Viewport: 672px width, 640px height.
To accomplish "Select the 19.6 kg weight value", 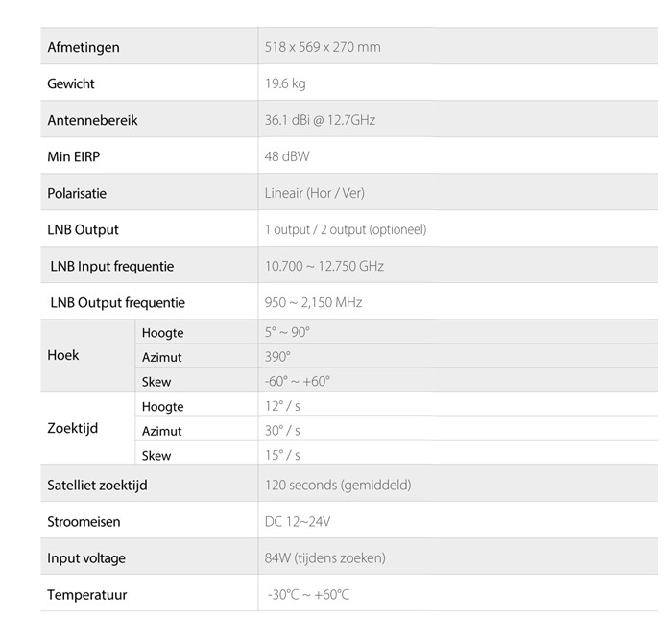I will pos(285,83).
